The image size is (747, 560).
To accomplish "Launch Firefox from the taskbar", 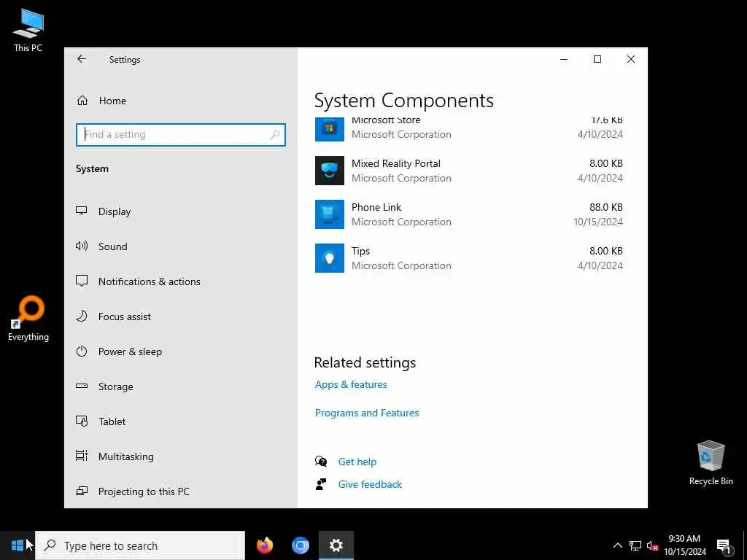I will [x=265, y=545].
